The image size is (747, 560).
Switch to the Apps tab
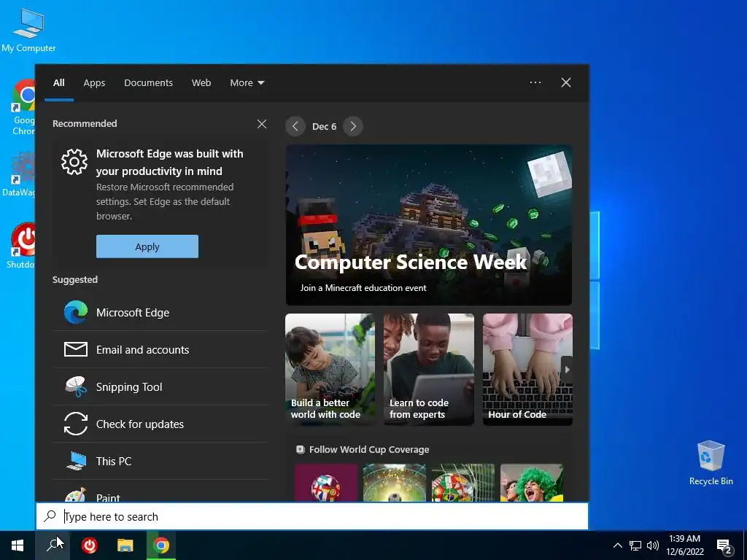(x=94, y=82)
